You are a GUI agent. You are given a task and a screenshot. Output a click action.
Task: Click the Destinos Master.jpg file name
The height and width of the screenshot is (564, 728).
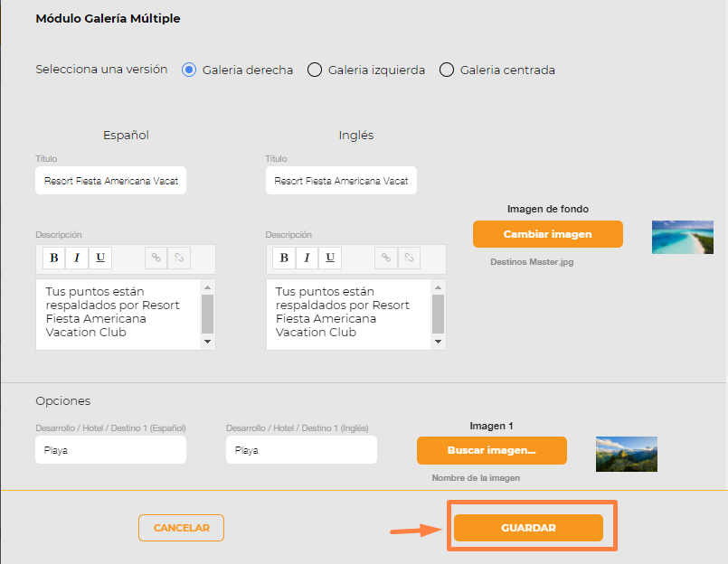pyautogui.click(x=532, y=262)
